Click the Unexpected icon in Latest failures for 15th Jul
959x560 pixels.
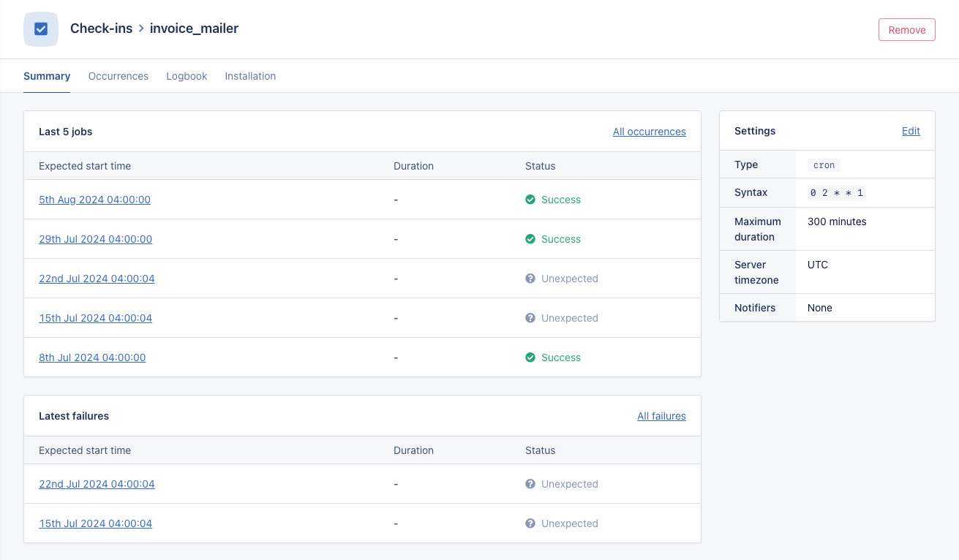coord(530,523)
